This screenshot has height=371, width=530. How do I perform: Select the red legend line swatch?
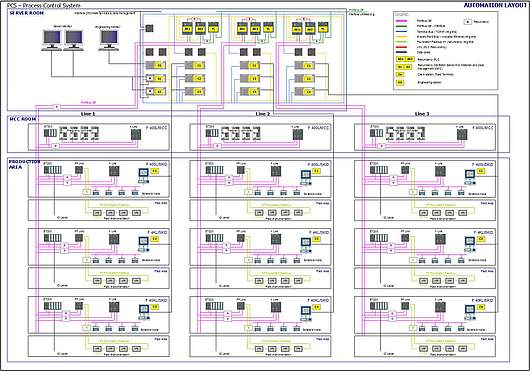pyautogui.click(x=401, y=47)
